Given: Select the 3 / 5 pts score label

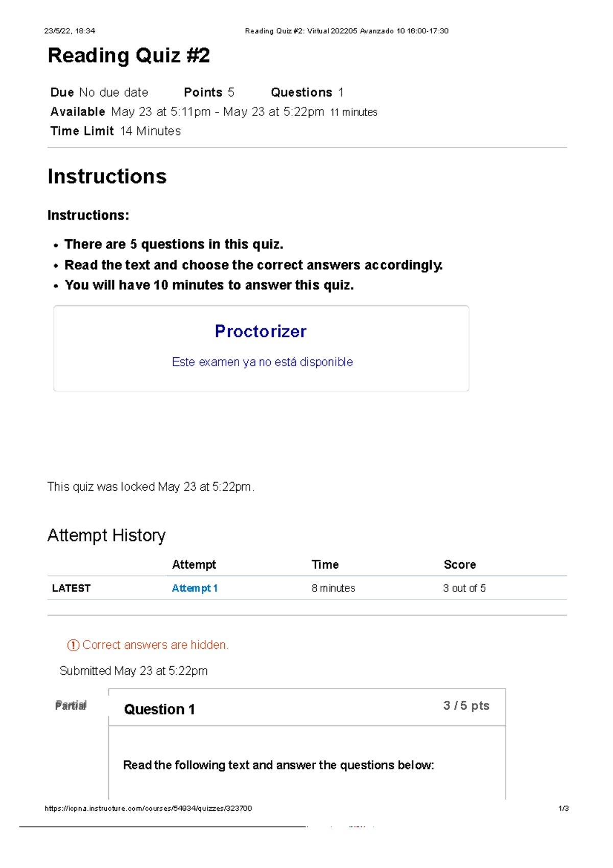Looking at the screenshot, I should coord(466,705).
